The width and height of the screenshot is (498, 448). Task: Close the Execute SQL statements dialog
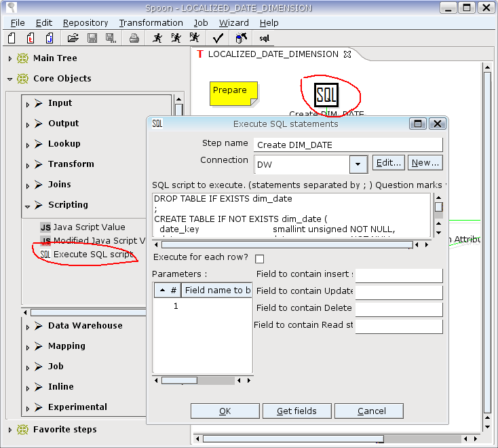point(438,124)
